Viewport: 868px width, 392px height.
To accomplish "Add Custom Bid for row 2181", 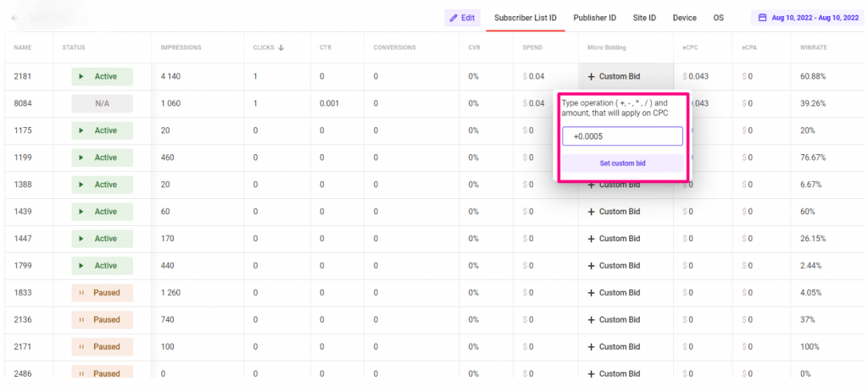I will tap(614, 77).
